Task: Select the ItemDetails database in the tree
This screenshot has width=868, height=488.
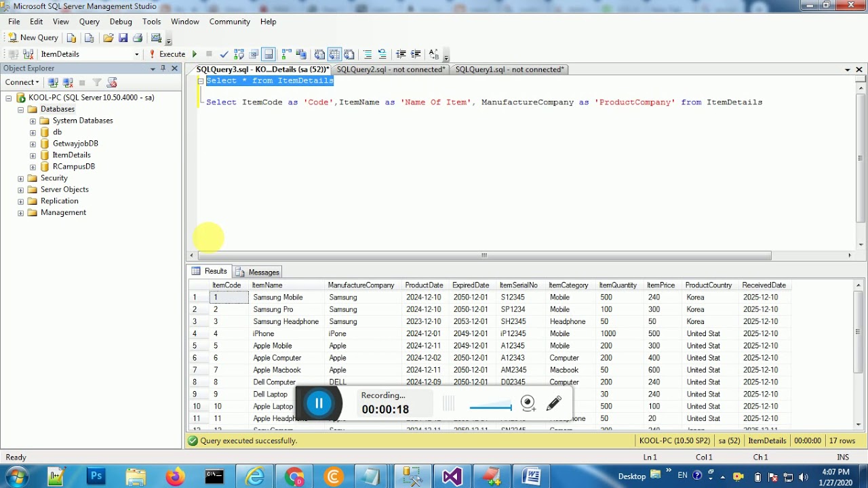Action: [71, 155]
